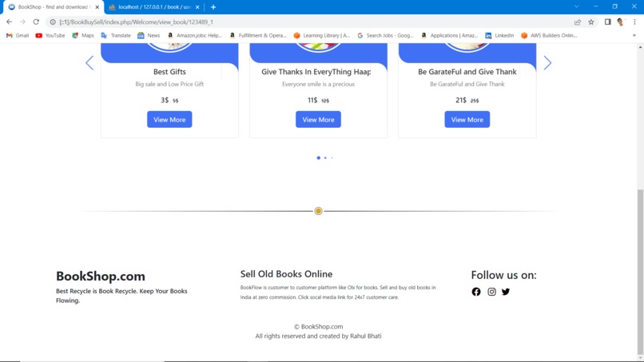Click View More under Give Thanks card

318,120
